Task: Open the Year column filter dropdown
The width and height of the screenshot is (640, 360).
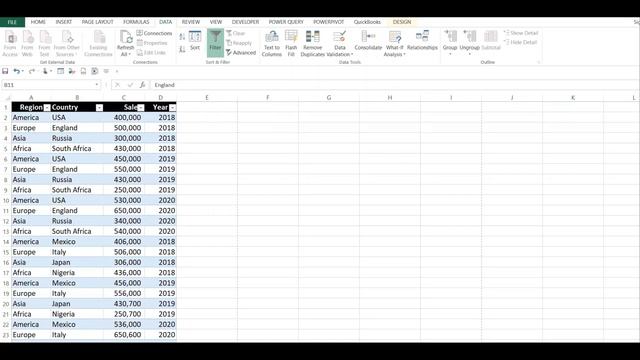Action: tap(173, 108)
